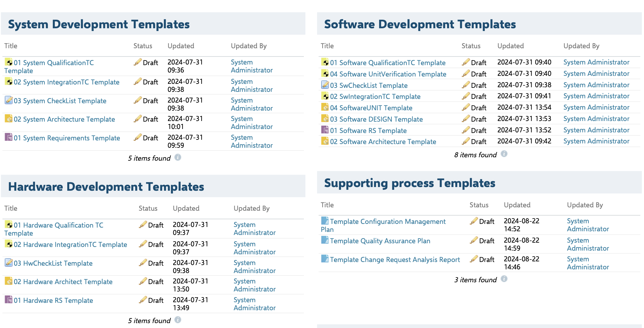This screenshot has width=644, height=328.
Task: Open 03 SwCheckList Template link
Action: (x=369, y=85)
